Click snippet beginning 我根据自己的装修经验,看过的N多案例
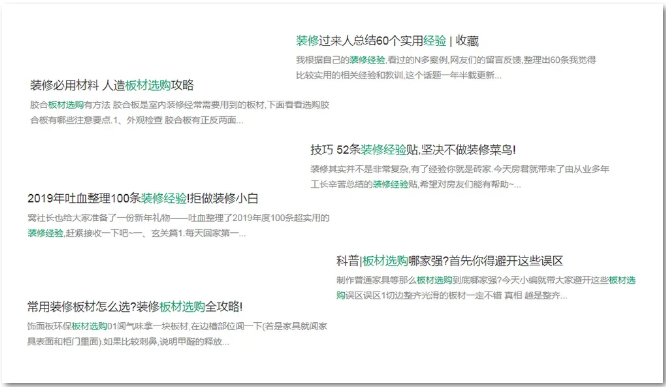This screenshot has height=387, width=666. [x=446, y=60]
